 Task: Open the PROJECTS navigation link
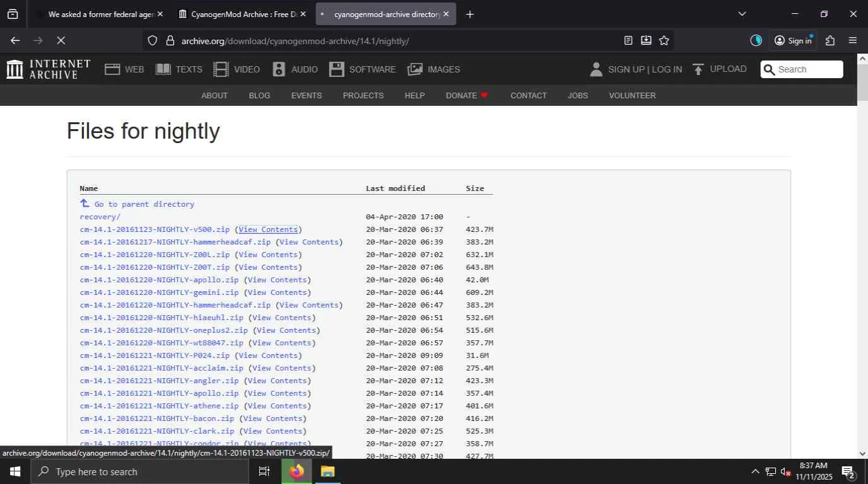363,95
